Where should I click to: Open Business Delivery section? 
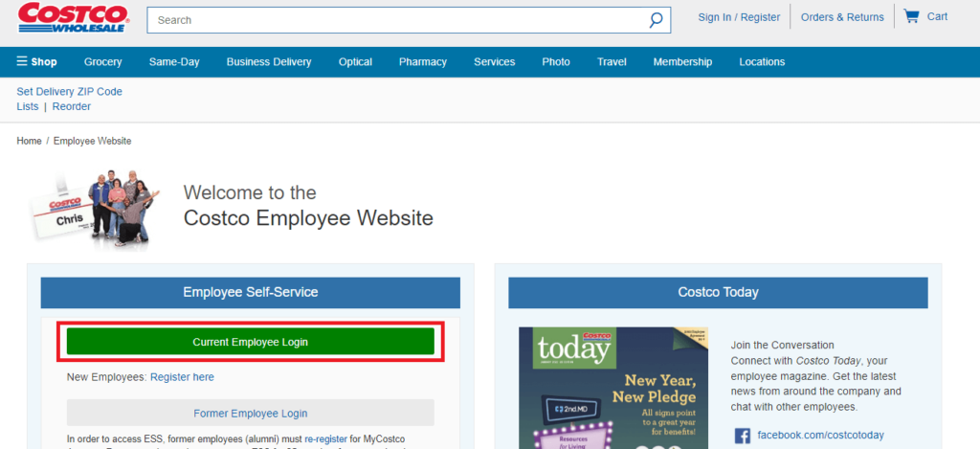coord(269,62)
